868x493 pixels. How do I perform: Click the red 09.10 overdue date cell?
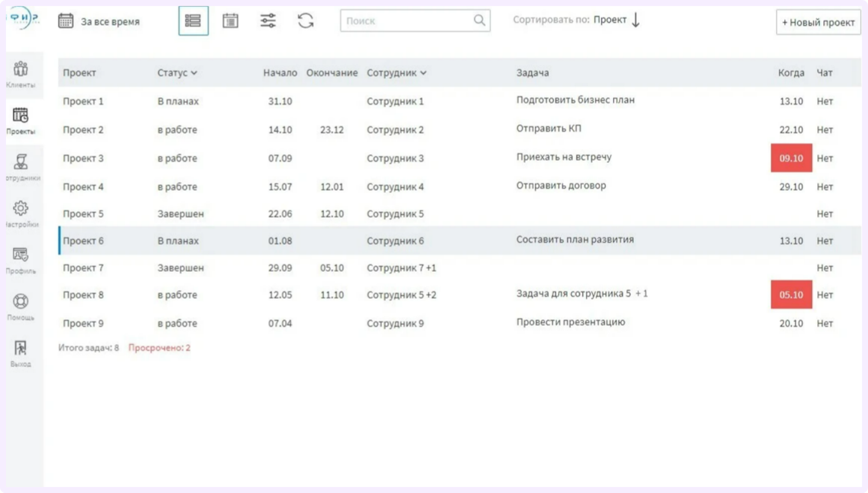(x=791, y=158)
